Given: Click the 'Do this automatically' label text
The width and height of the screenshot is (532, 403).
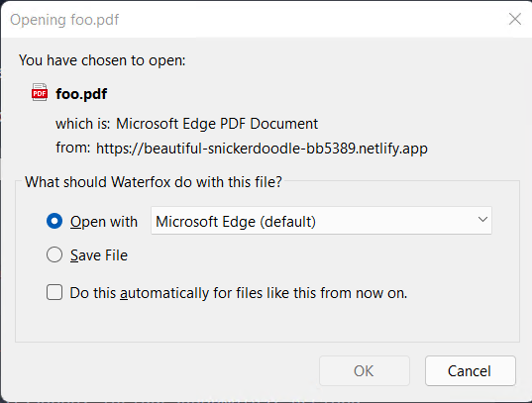Looking at the screenshot, I should (x=239, y=293).
